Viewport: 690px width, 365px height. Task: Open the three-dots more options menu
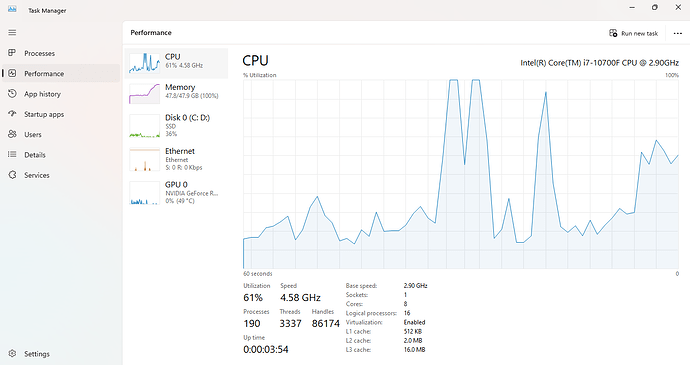click(678, 33)
